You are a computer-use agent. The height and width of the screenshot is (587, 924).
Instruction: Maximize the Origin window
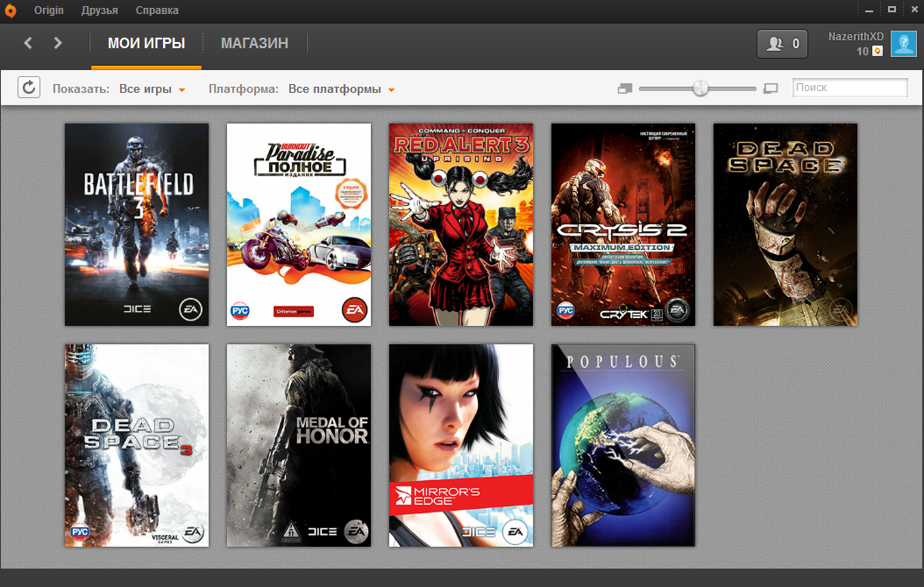[892, 10]
